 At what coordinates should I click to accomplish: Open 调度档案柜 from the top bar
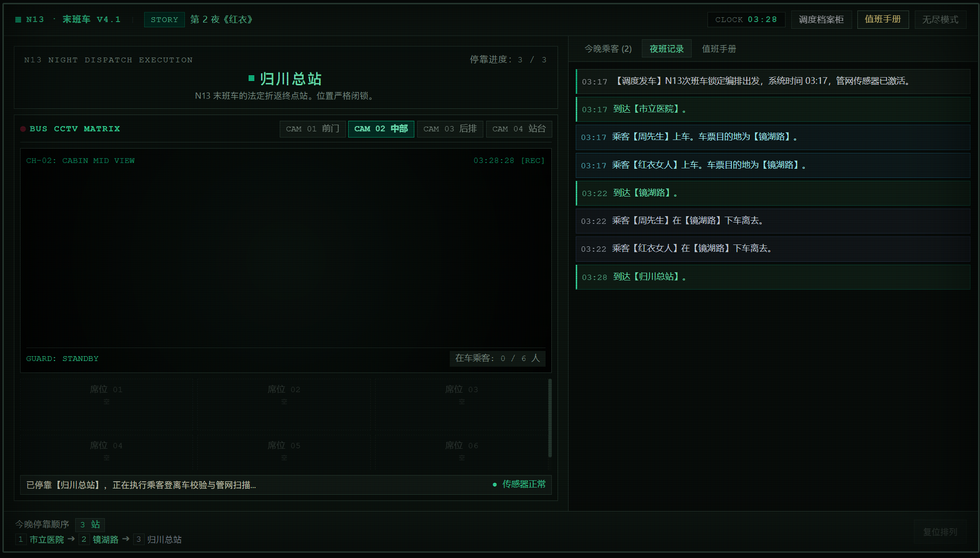821,20
